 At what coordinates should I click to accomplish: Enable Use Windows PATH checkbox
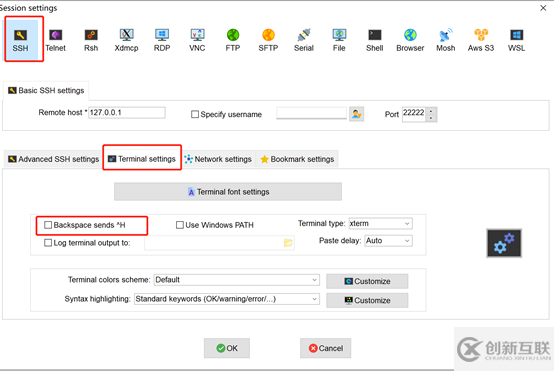click(x=180, y=225)
